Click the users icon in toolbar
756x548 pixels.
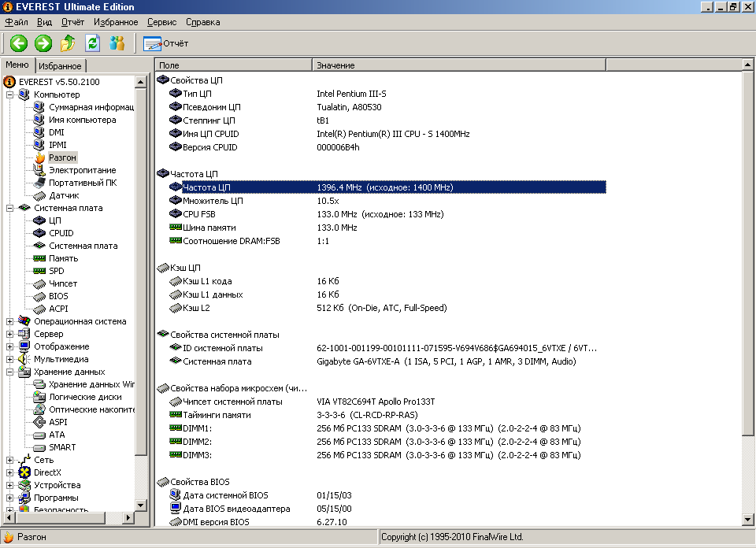pos(117,43)
